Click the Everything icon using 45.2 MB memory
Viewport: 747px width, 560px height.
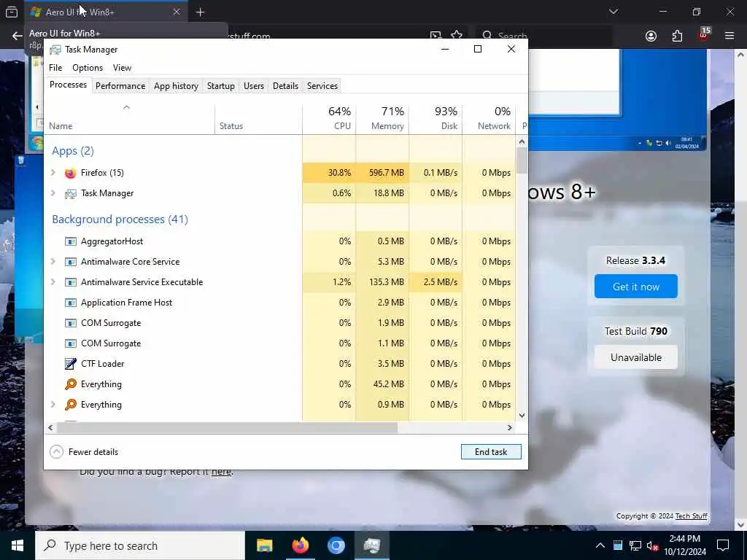click(x=71, y=384)
